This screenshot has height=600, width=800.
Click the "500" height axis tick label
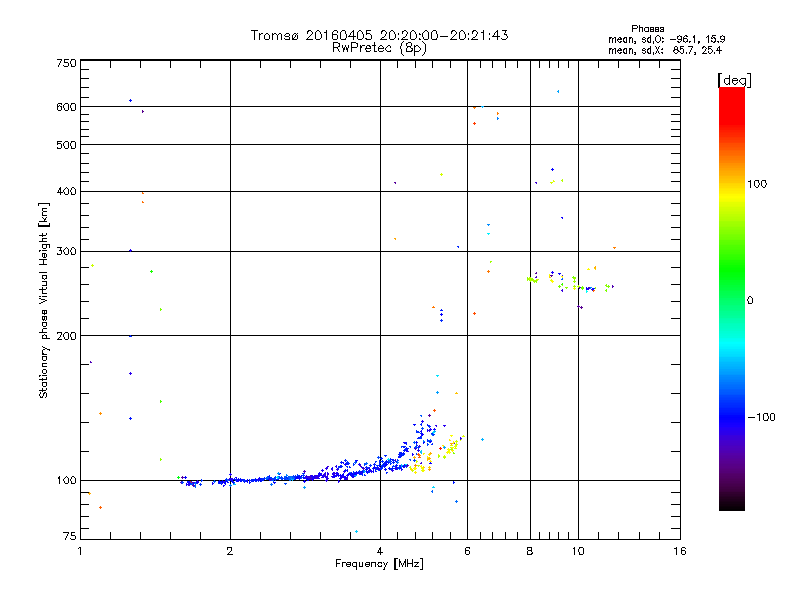66,145
